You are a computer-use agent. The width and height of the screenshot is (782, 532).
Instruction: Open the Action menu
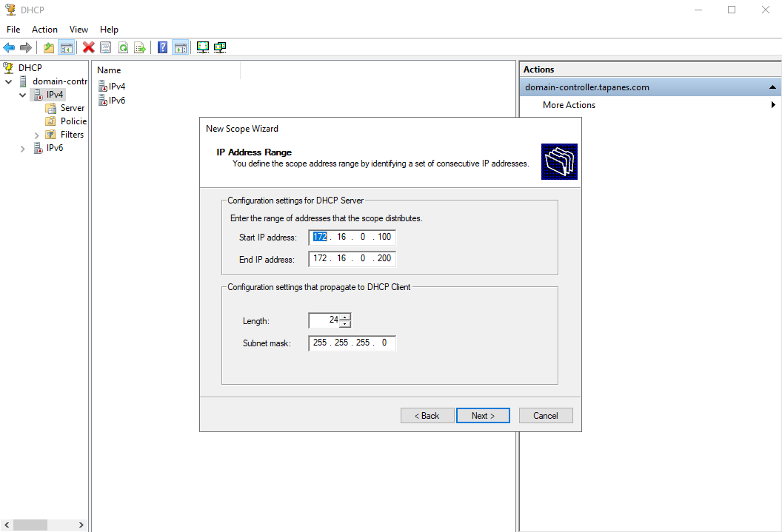click(x=44, y=30)
